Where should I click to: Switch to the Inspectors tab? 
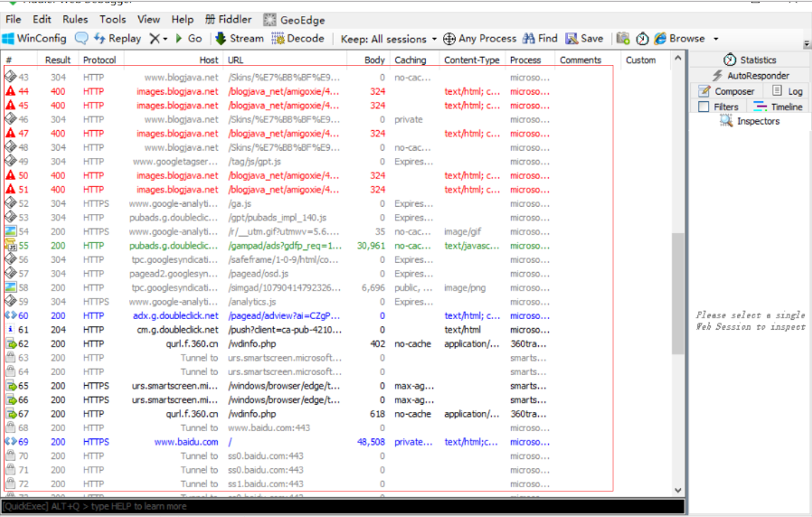click(750, 121)
